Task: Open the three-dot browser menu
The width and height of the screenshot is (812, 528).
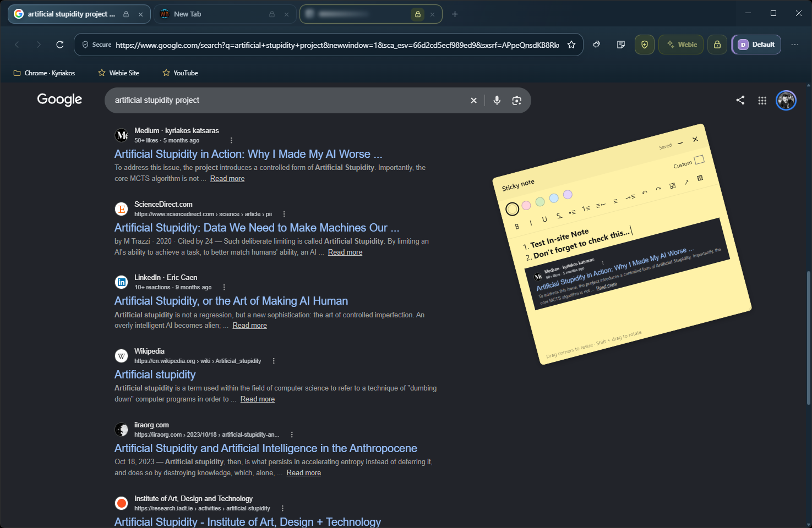Action: click(x=795, y=45)
